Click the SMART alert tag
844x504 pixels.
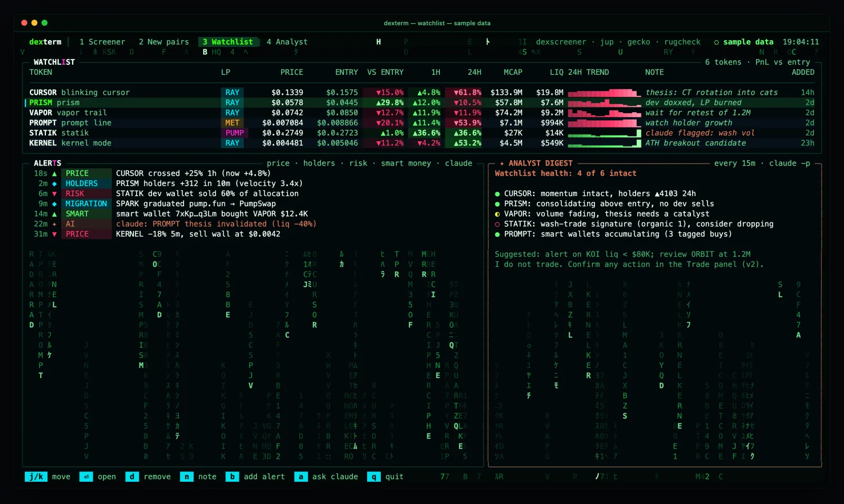pyautogui.click(x=86, y=214)
